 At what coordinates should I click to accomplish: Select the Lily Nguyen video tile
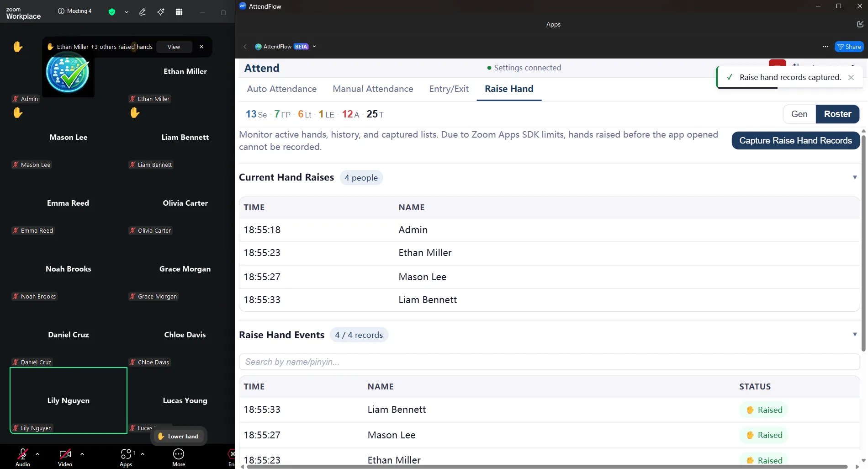[x=69, y=400]
